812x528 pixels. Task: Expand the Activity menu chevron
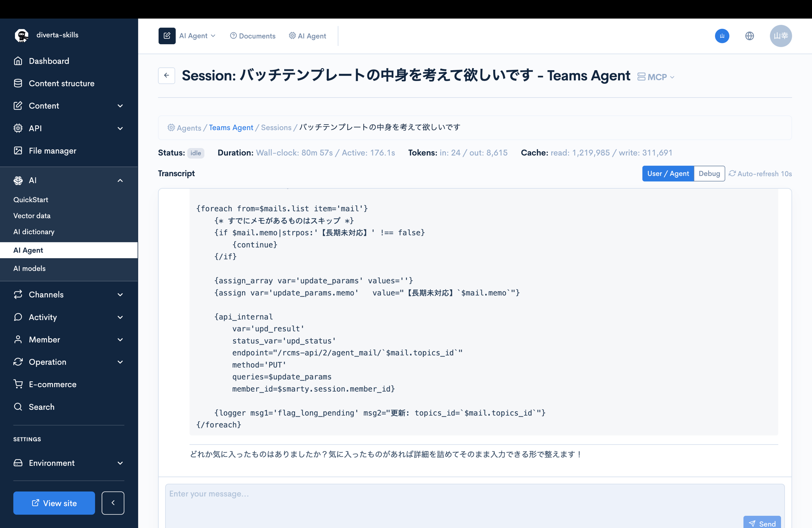120,317
